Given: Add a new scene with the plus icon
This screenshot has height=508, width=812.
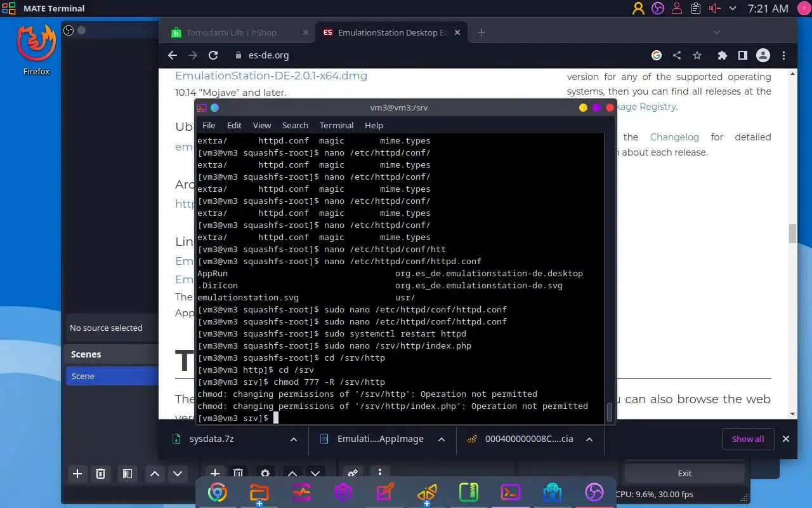Looking at the screenshot, I should coord(77,473).
